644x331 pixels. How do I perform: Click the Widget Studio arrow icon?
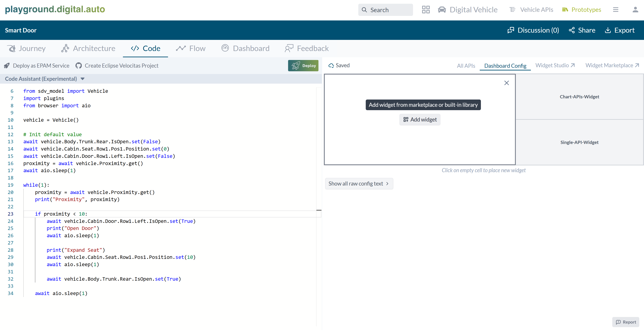(x=573, y=65)
